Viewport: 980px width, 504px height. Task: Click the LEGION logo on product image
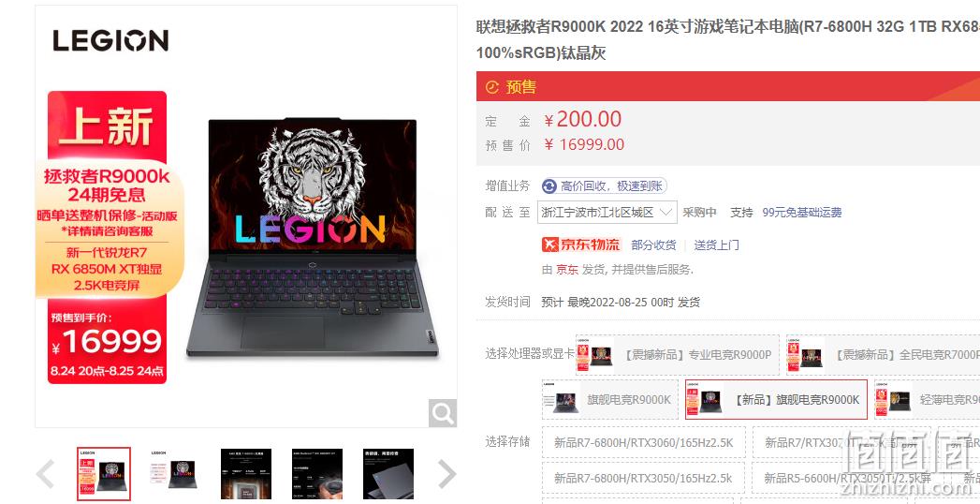point(110,40)
